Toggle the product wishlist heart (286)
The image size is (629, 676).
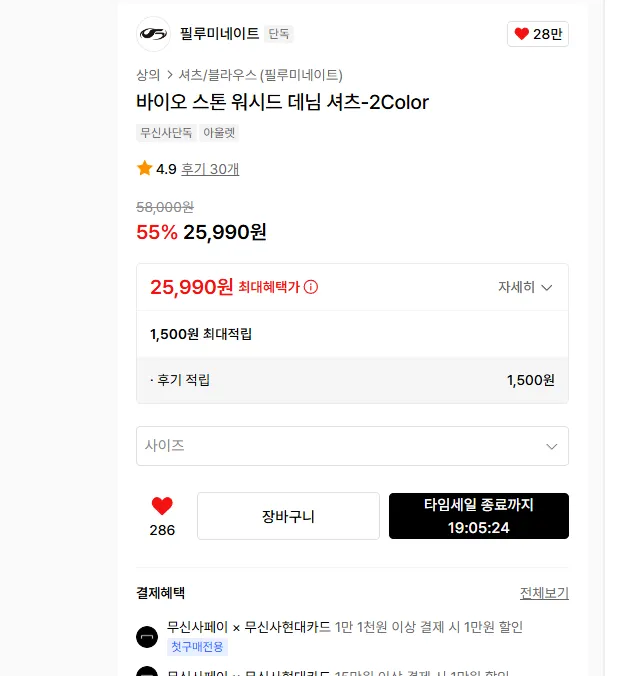pos(162,506)
